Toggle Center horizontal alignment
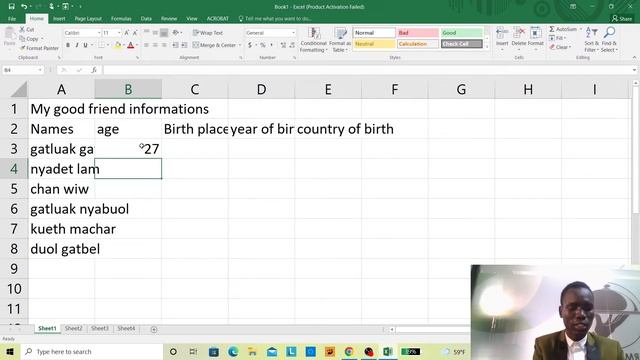Screen dimensions: 640x360 click(x=155, y=45)
